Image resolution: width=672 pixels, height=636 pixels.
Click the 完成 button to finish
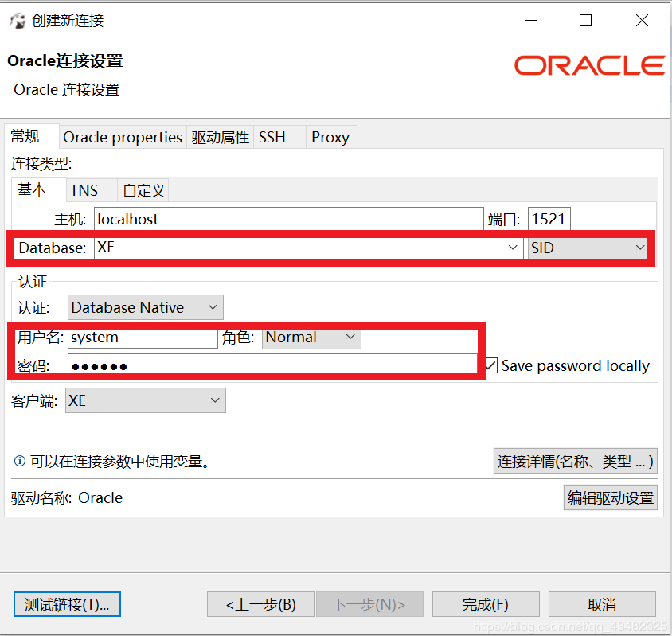click(485, 604)
